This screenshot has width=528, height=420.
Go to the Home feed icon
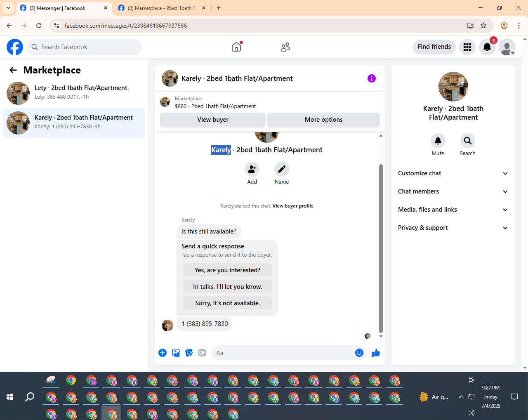pyautogui.click(x=236, y=47)
